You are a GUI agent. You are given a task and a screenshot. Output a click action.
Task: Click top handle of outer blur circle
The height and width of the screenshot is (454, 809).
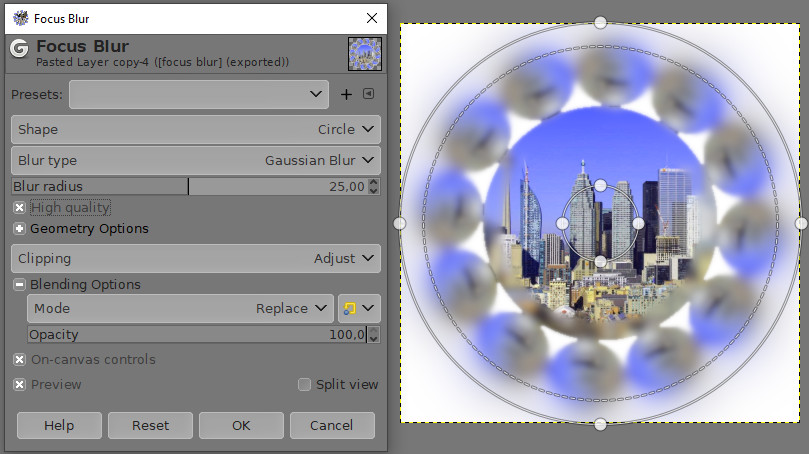pyautogui.click(x=600, y=22)
